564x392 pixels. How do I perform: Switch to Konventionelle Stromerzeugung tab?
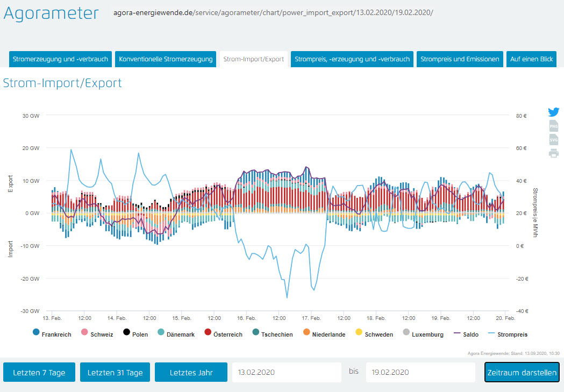[166, 59]
